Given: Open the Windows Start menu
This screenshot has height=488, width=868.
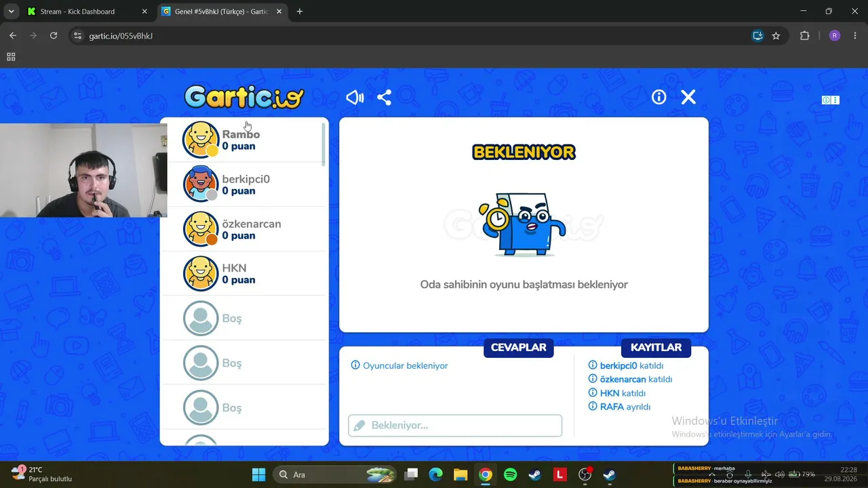Looking at the screenshot, I should pos(258,474).
